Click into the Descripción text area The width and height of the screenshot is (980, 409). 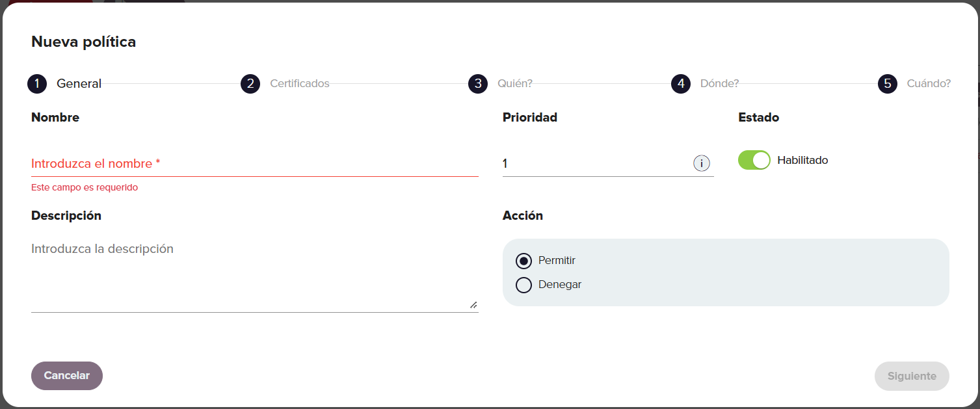[255, 274]
